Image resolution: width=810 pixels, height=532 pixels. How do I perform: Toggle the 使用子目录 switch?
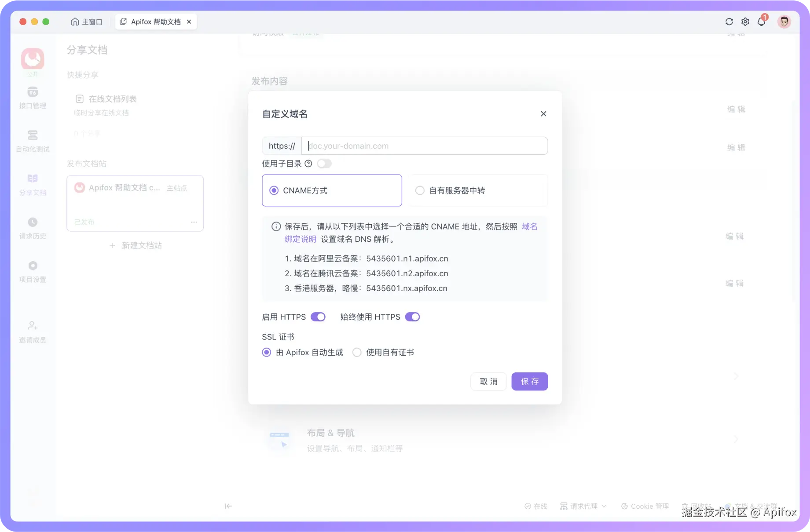tap(324, 163)
